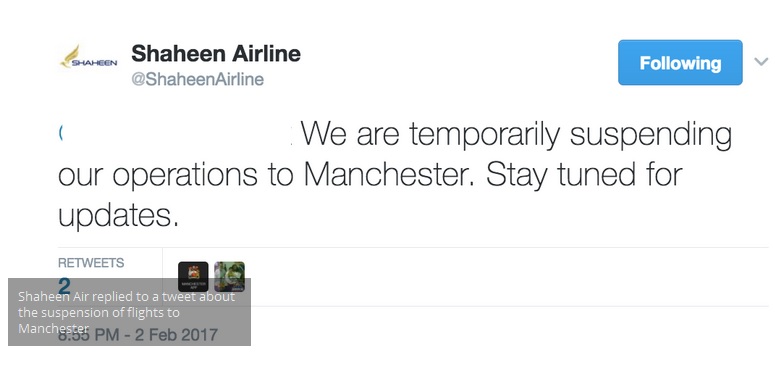
Task: Click the hidden mention at tweet start
Action: click(175, 133)
